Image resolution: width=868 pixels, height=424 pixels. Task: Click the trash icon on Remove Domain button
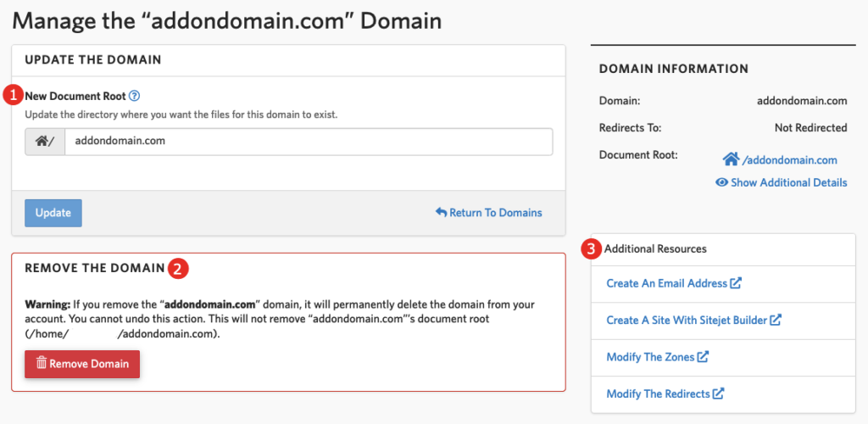coord(42,363)
